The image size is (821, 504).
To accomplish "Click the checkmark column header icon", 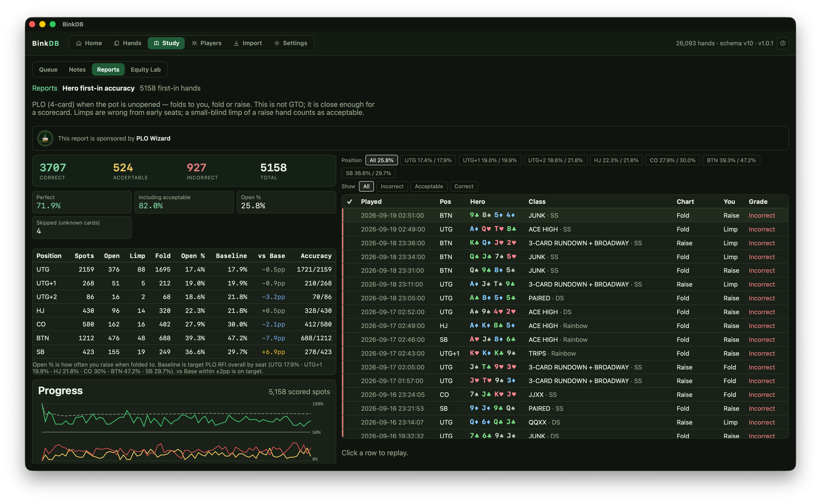I will click(x=349, y=201).
